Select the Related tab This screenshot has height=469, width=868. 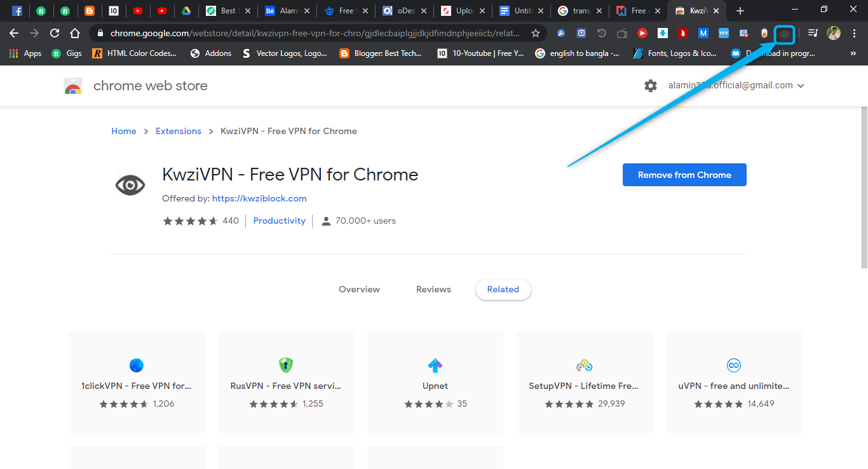tap(503, 289)
